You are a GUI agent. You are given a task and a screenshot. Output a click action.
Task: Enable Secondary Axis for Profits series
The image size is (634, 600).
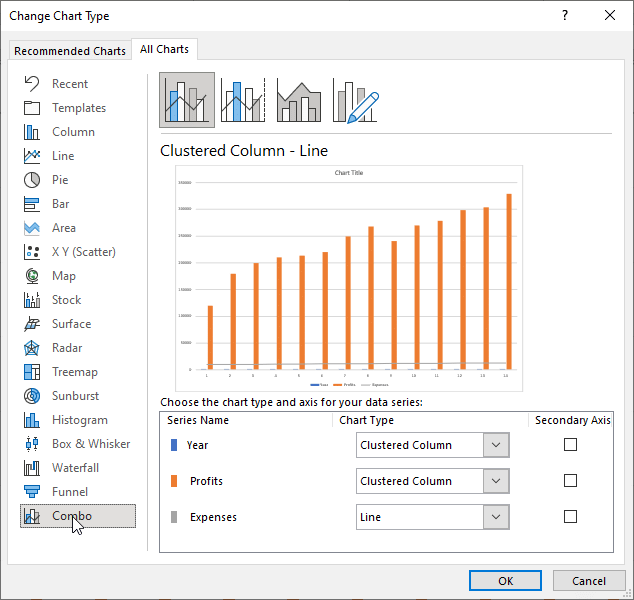pyautogui.click(x=570, y=481)
